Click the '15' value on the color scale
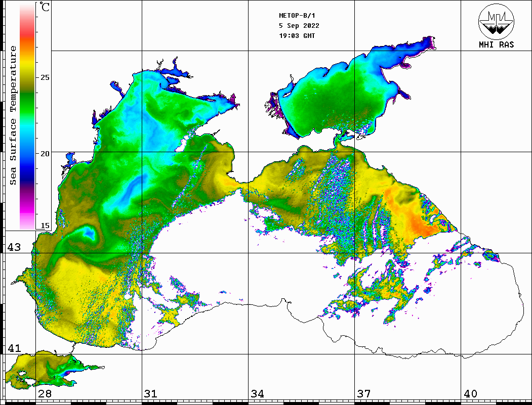The image size is (532, 405). 45,226
